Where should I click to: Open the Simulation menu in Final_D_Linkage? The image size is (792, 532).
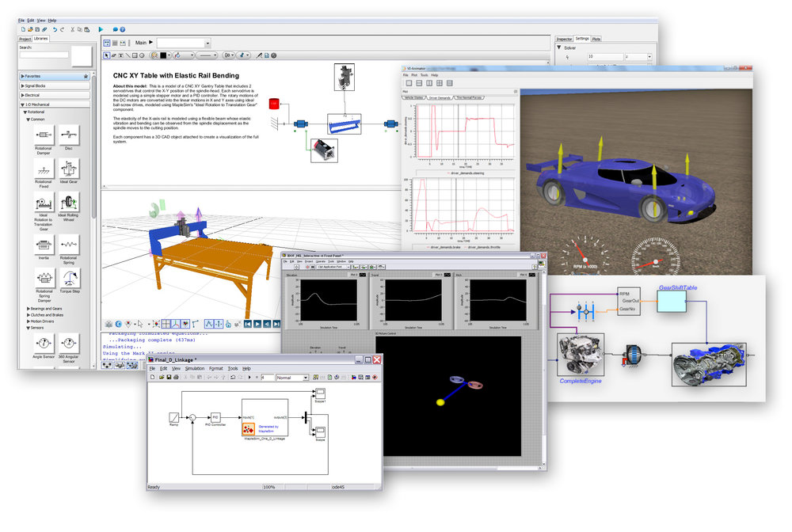[x=195, y=368]
